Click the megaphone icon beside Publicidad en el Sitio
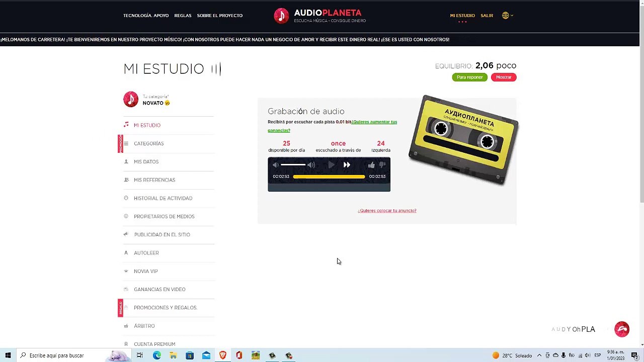Image resolution: width=644 pixels, height=362 pixels. 126,234
